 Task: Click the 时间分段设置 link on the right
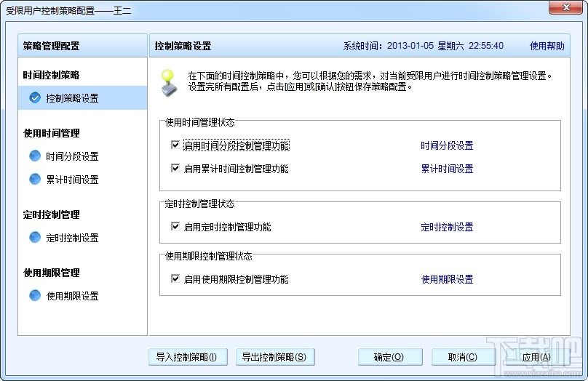coord(447,145)
